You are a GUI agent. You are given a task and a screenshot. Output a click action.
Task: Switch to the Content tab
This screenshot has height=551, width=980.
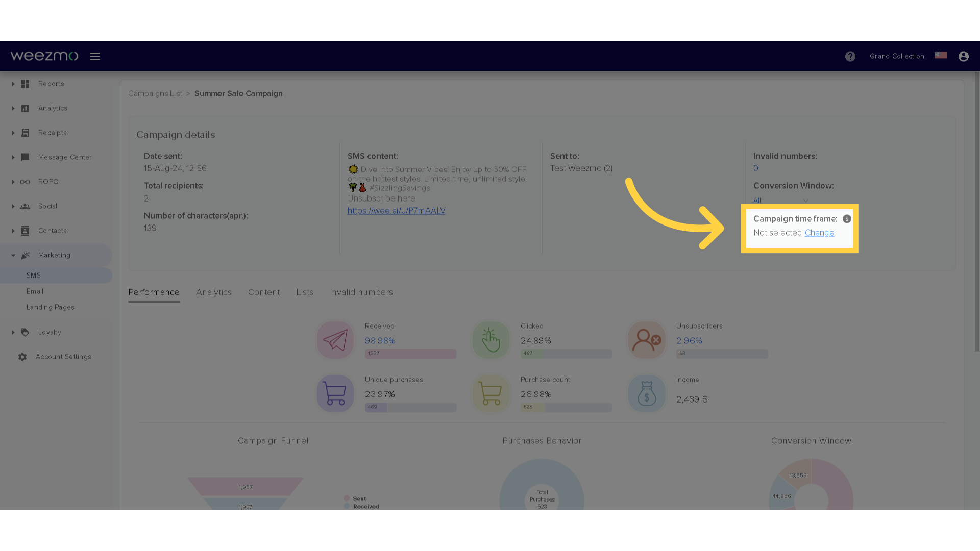(264, 292)
